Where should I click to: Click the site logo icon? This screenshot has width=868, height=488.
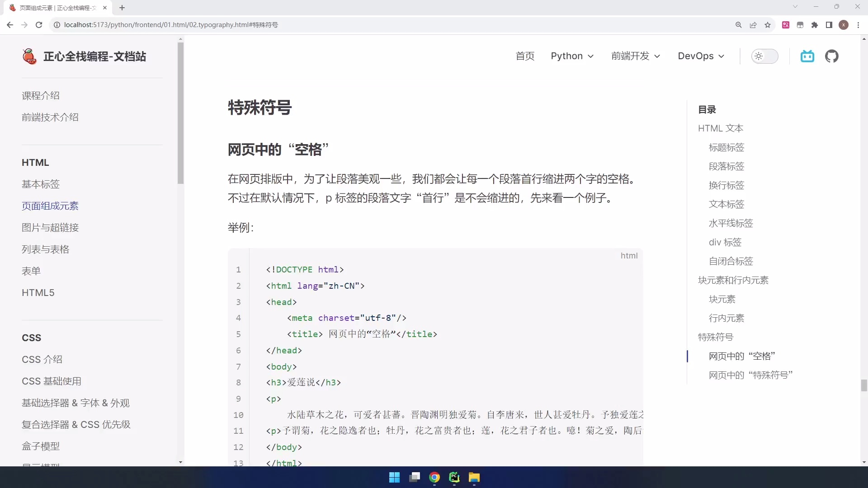pyautogui.click(x=29, y=56)
